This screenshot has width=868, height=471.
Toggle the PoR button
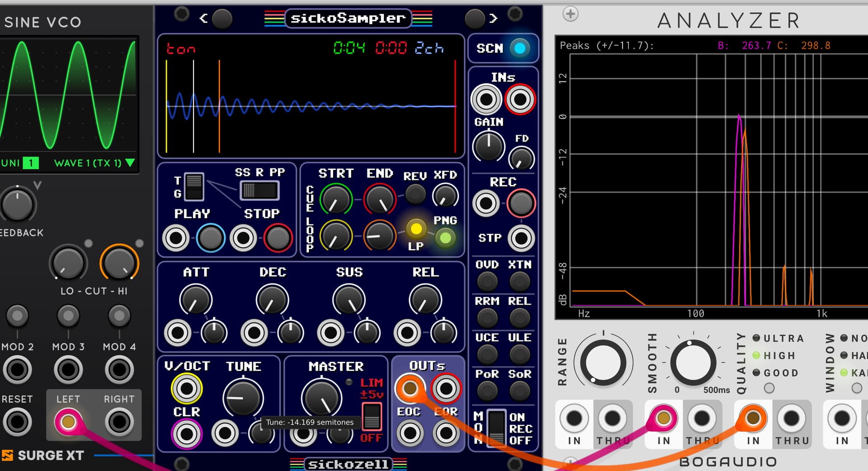coord(487,391)
